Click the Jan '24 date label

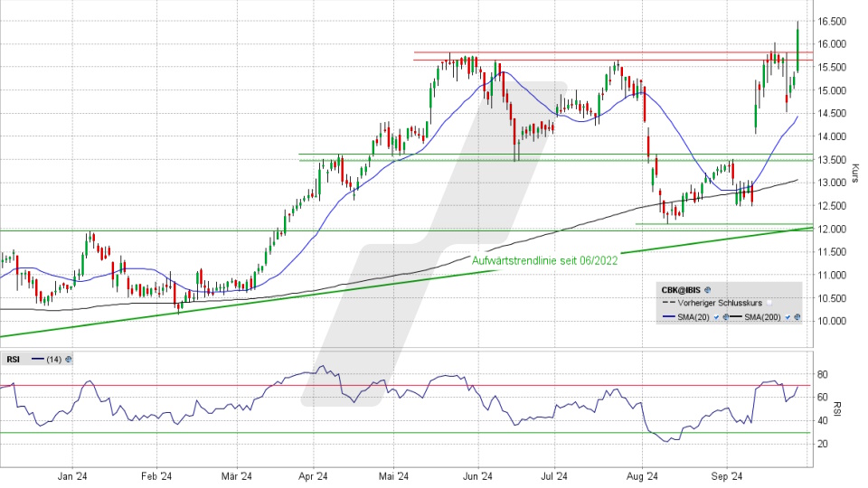[x=72, y=476]
